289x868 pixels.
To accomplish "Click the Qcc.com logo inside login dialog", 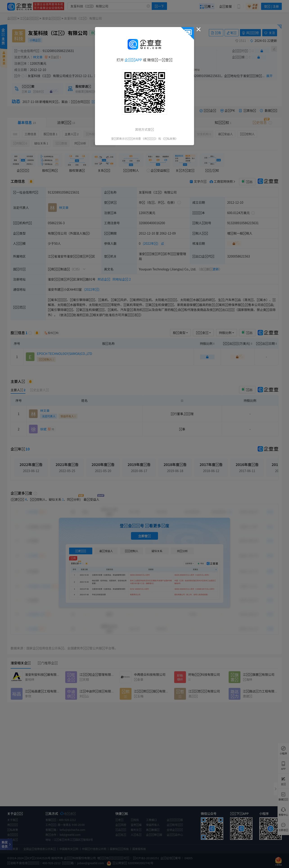I will pyautogui.click(x=144, y=44).
